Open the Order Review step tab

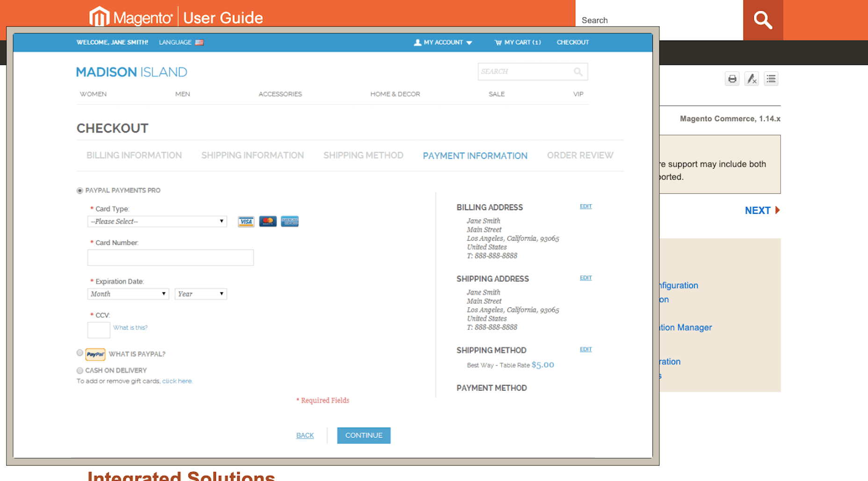click(580, 155)
